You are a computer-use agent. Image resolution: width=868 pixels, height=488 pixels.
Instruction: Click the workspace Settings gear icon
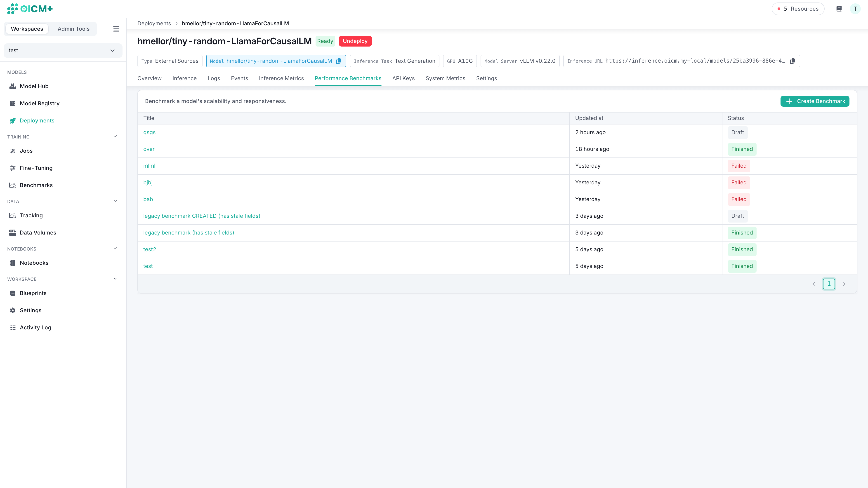(12, 310)
